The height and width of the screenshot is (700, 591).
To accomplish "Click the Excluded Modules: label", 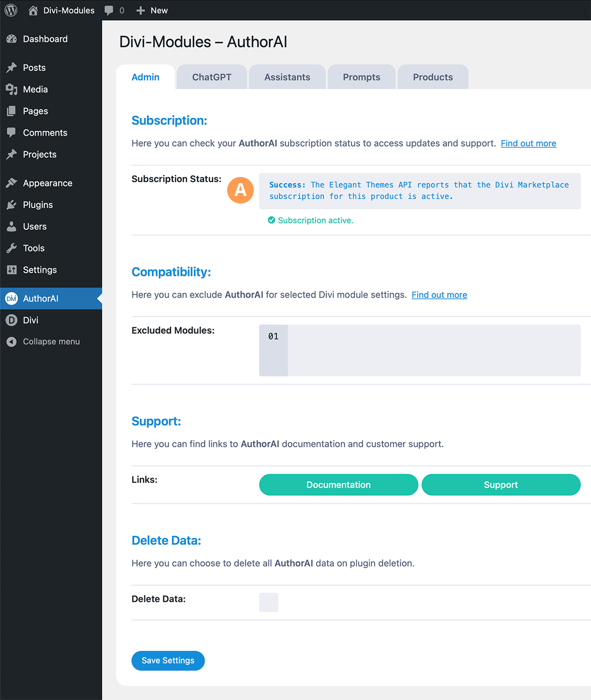I will coord(173,330).
